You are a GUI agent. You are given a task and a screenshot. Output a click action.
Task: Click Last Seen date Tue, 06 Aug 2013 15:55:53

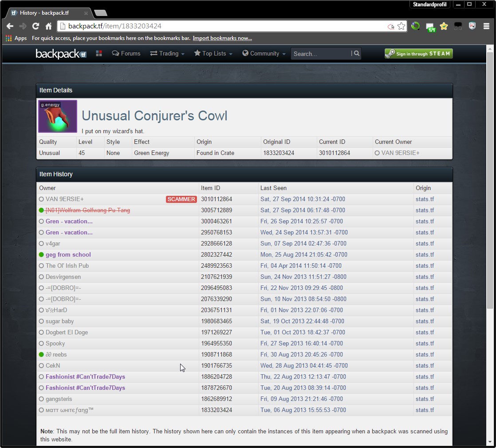point(303,410)
